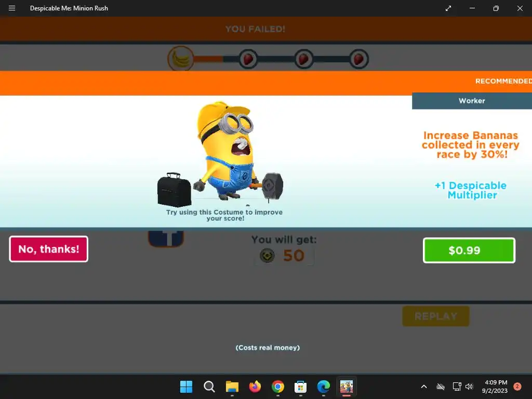This screenshot has height=399, width=532.
Task: Click the banana progress icon
Action: click(181, 59)
